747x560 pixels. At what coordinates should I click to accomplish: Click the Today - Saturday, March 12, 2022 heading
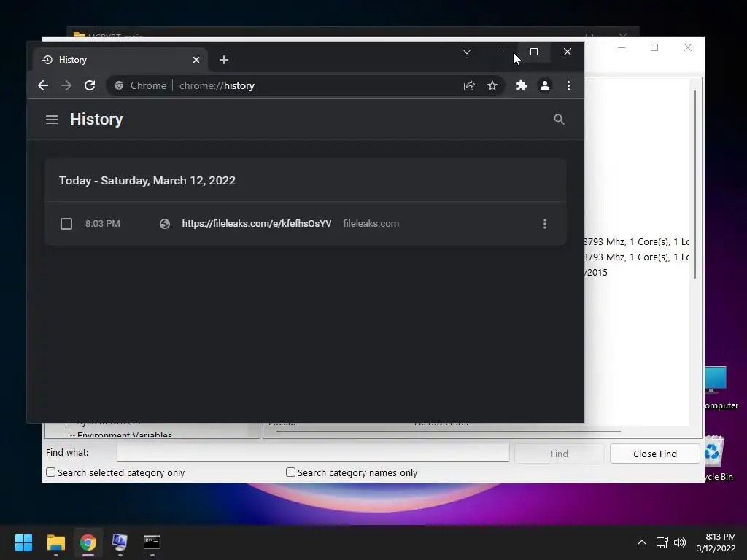(x=147, y=181)
